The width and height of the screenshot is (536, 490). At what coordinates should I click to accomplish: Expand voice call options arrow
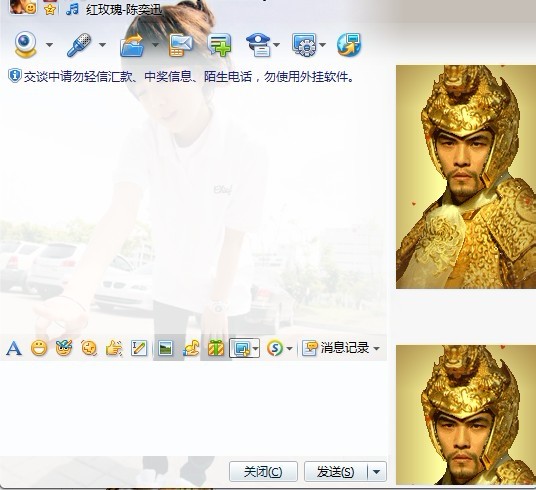(x=102, y=45)
